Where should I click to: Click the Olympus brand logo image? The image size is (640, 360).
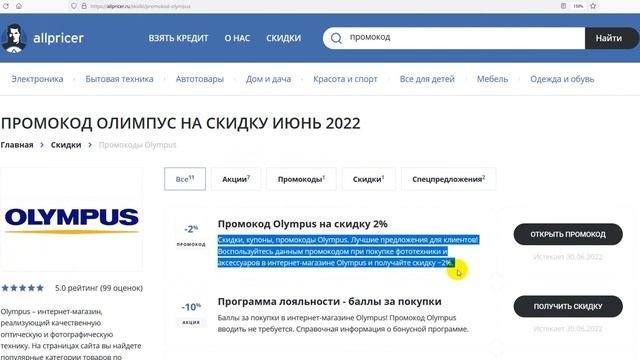[72, 220]
